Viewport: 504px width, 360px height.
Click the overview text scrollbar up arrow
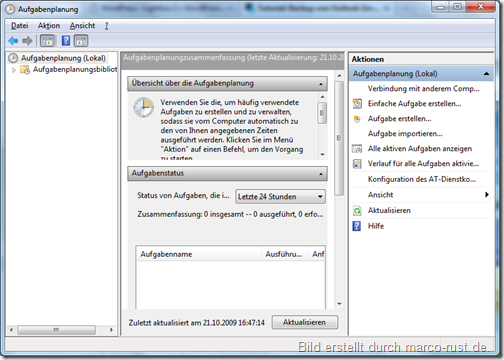(x=322, y=97)
